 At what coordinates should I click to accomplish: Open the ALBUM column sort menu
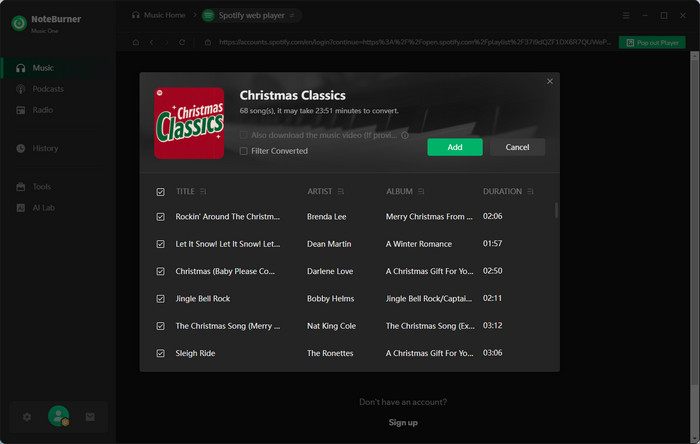coord(421,191)
